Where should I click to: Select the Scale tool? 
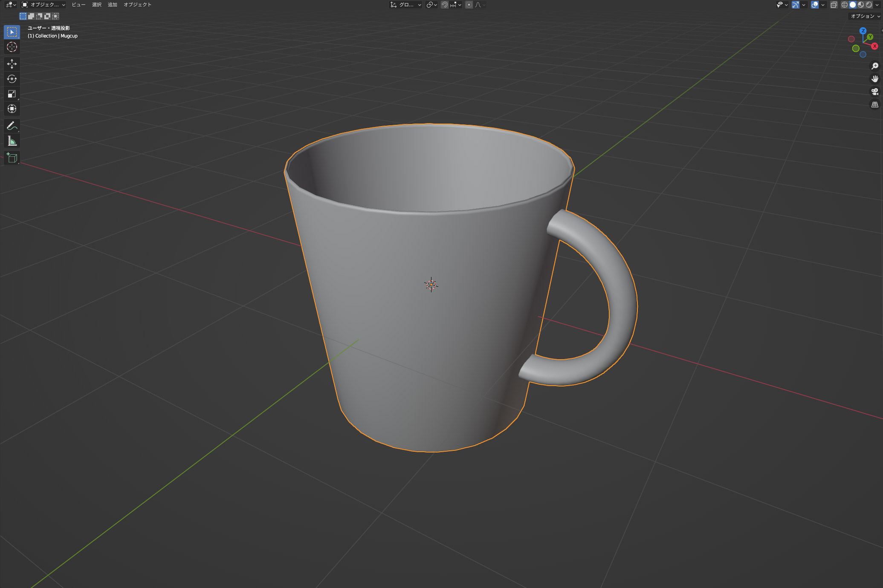click(12, 94)
